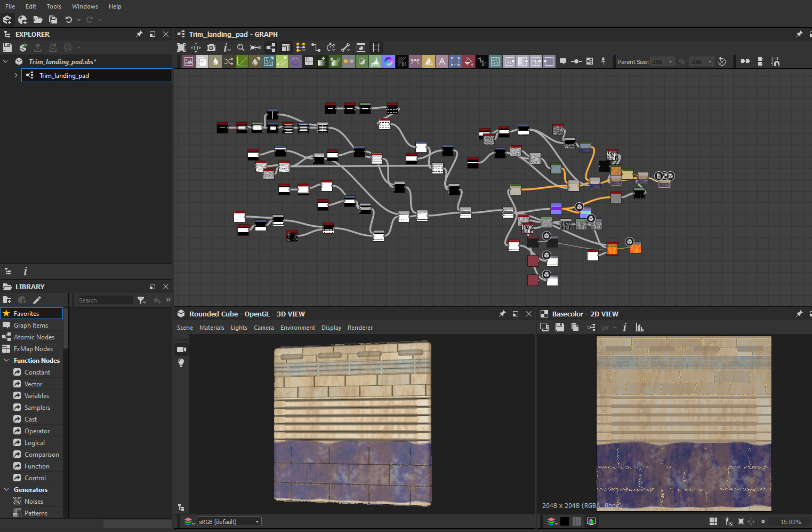Select Atomic Nodes in the library
The height and width of the screenshot is (532, 812).
click(x=34, y=337)
